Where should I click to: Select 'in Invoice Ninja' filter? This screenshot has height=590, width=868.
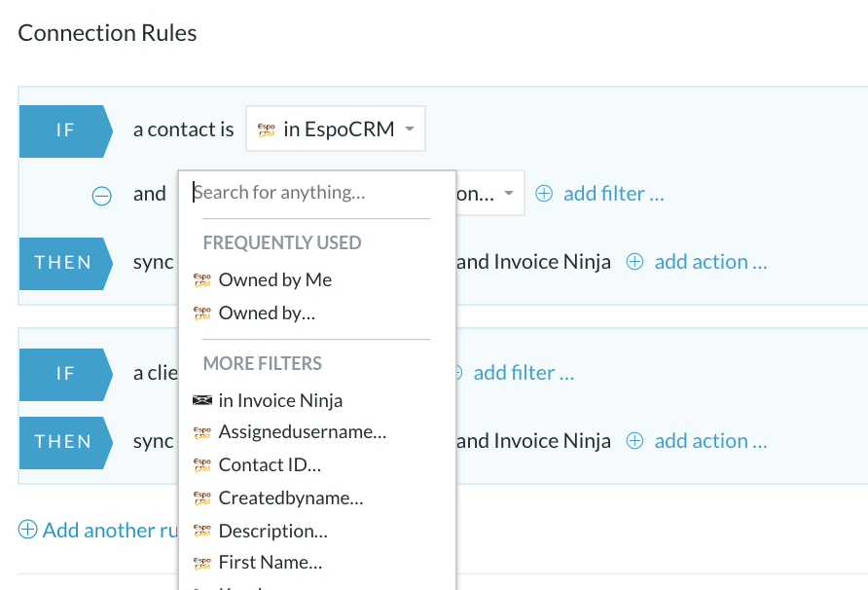point(280,400)
